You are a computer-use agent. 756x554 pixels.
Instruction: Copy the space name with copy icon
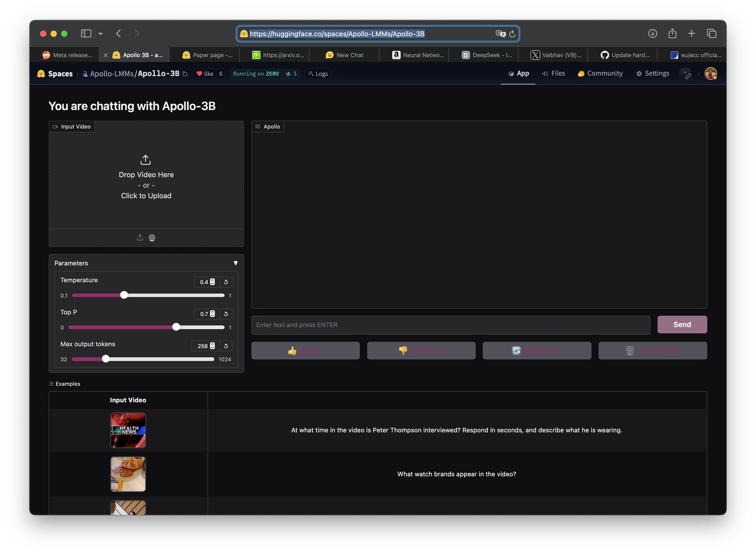pos(185,74)
